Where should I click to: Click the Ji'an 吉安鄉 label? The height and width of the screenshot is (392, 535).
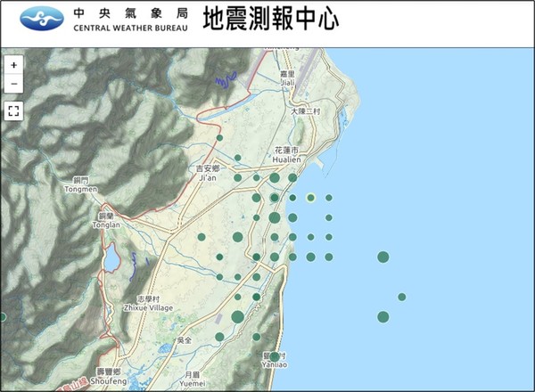(x=208, y=173)
